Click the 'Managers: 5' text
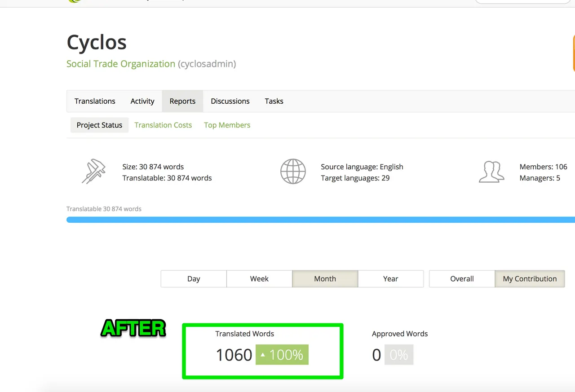The image size is (575, 392). click(x=540, y=178)
